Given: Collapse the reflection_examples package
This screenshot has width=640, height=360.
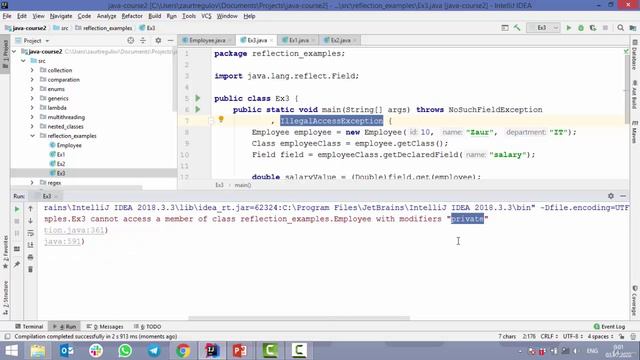Looking at the screenshot, I should pos(32,136).
